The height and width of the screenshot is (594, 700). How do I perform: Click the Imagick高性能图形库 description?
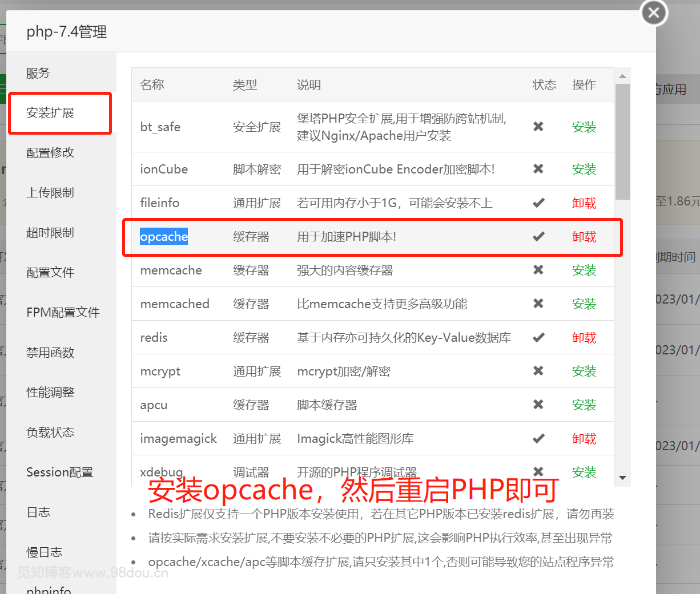click(355, 438)
